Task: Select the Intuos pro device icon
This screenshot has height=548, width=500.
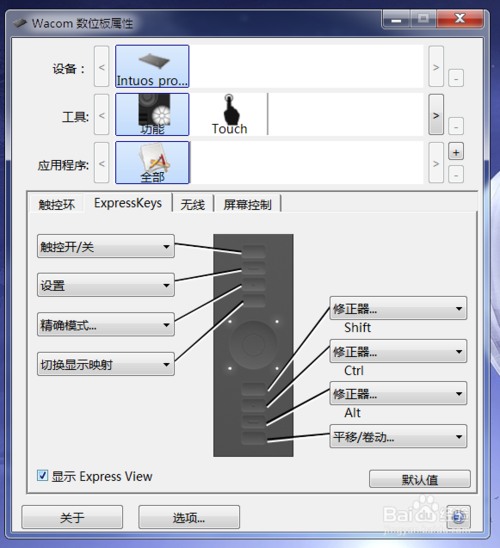Action: tap(152, 66)
